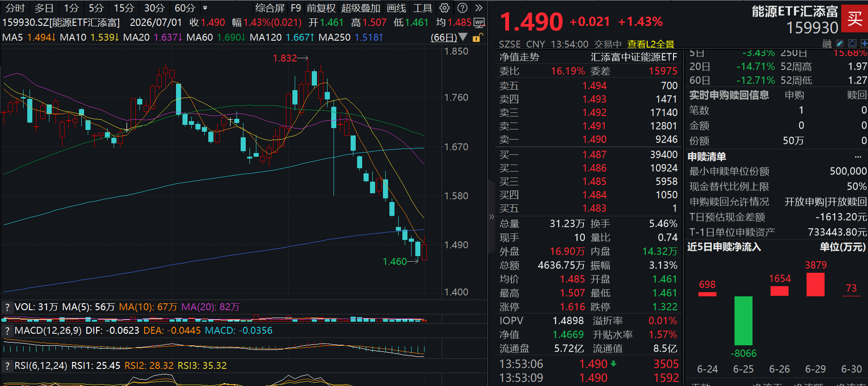Viewport: 868px width, 386px height.
Task: Open the 查看L2全景 link
Action: 650,44
